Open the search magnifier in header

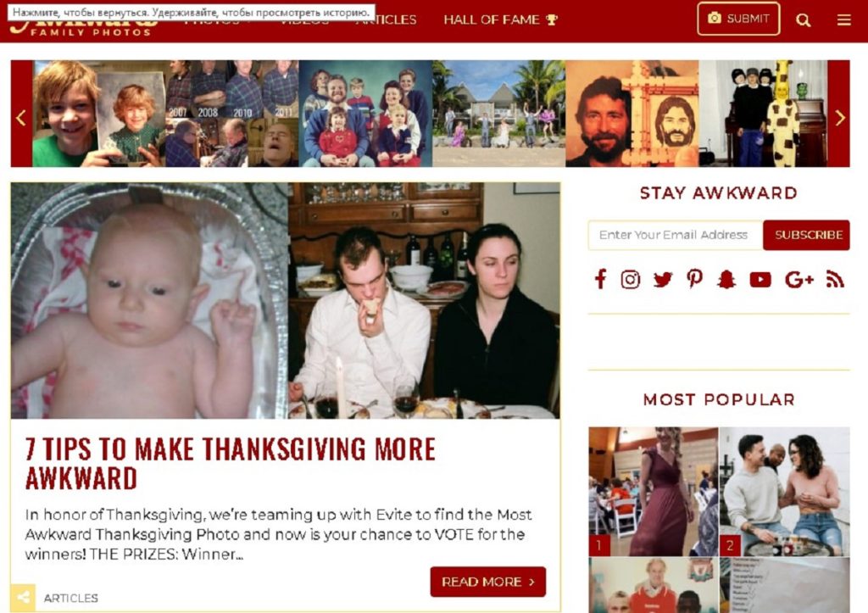click(803, 20)
